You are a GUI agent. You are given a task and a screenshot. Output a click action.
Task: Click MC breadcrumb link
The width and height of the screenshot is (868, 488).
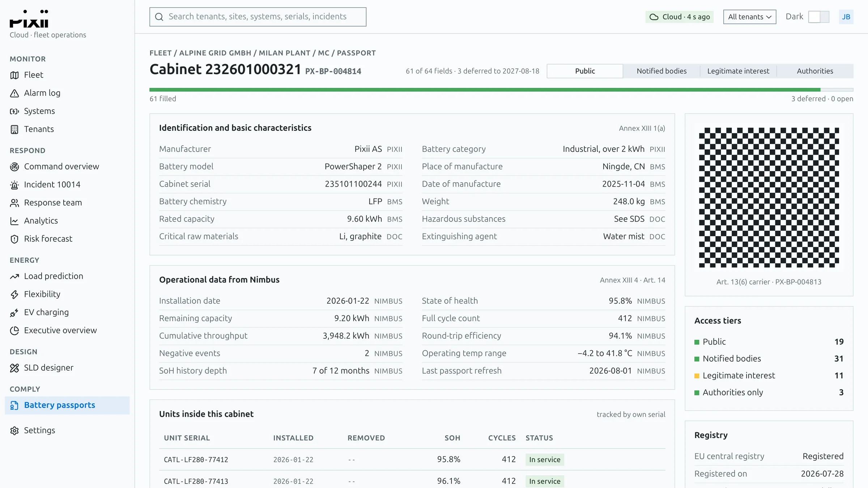point(324,53)
